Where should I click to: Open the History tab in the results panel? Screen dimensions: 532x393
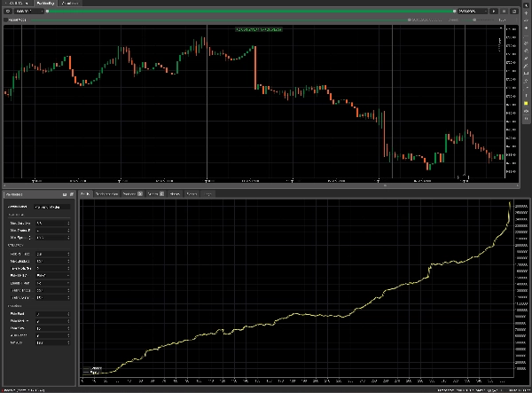[x=175, y=194]
